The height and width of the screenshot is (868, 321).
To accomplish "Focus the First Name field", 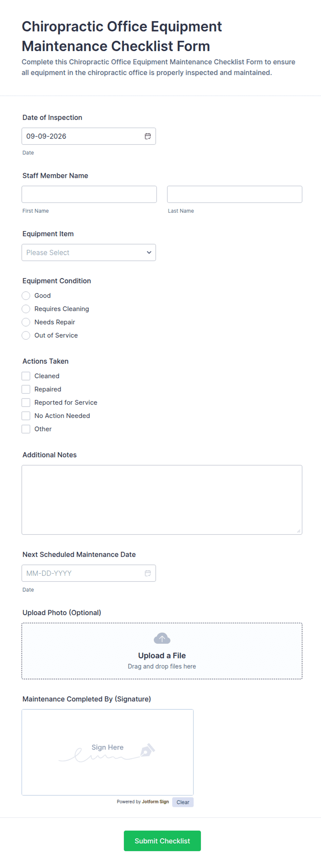I will [89, 194].
